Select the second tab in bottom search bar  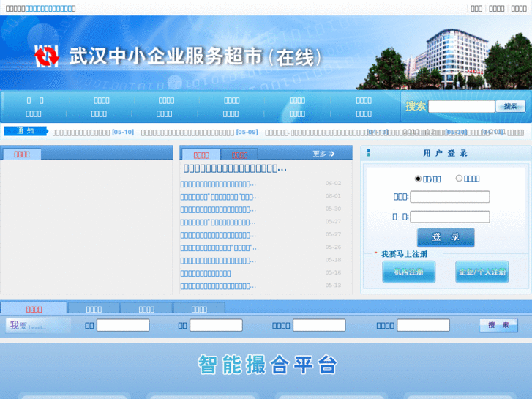(94, 309)
